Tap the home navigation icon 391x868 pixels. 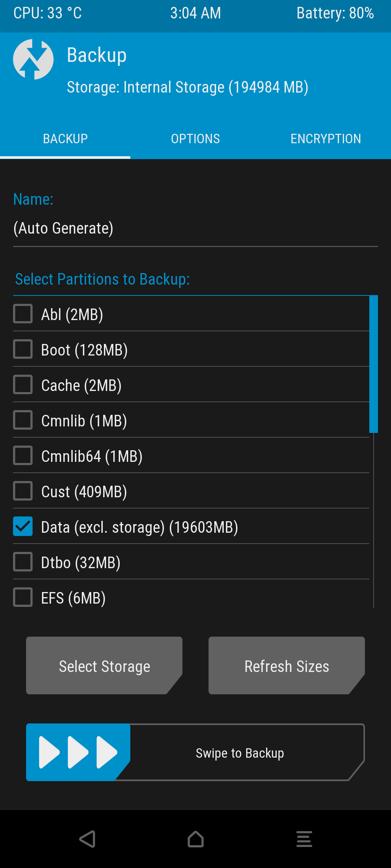pyautogui.click(x=195, y=839)
